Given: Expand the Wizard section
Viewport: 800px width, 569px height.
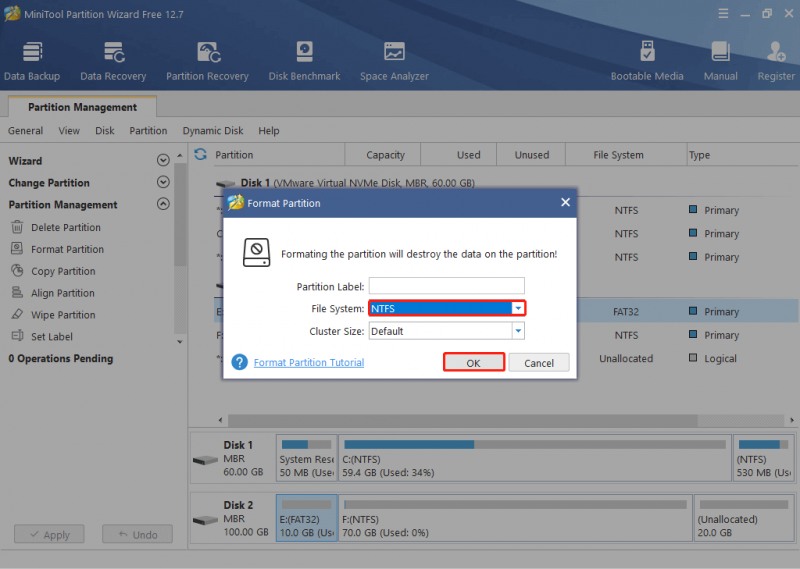Looking at the screenshot, I should click(163, 160).
